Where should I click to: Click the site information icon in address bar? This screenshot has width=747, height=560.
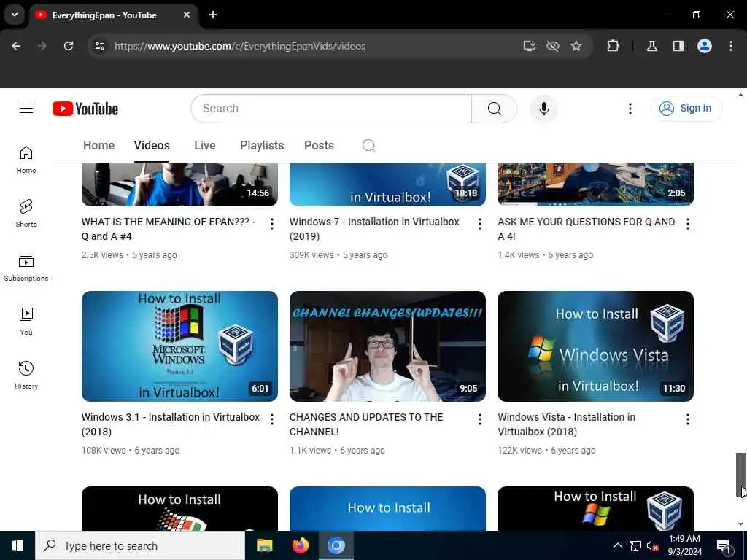point(99,46)
